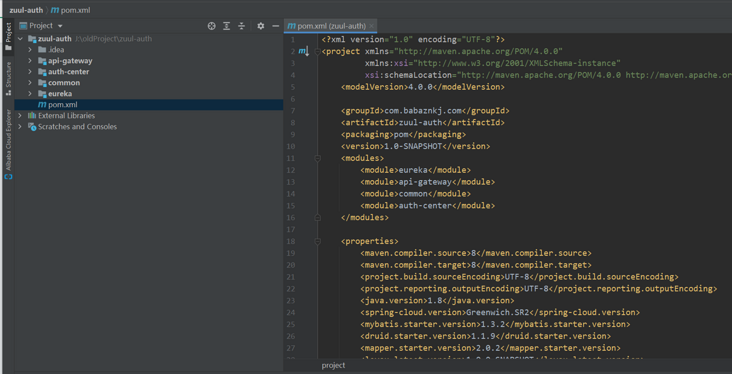Open the Structure tool window
This screenshot has width=732, height=374.
tap(8, 78)
